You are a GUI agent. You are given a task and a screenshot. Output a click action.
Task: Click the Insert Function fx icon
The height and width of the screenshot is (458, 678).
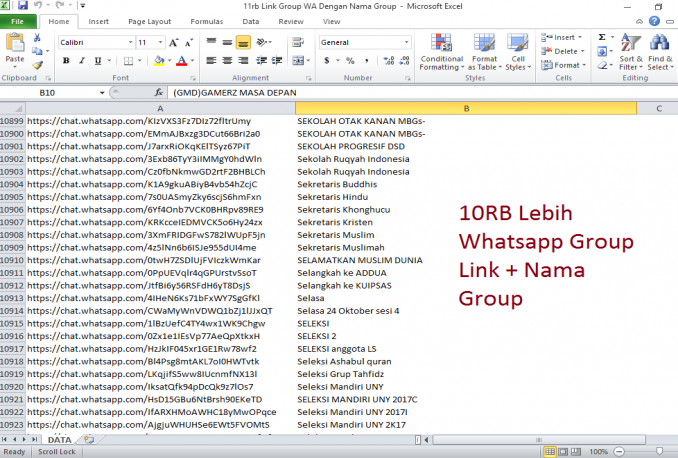159,93
